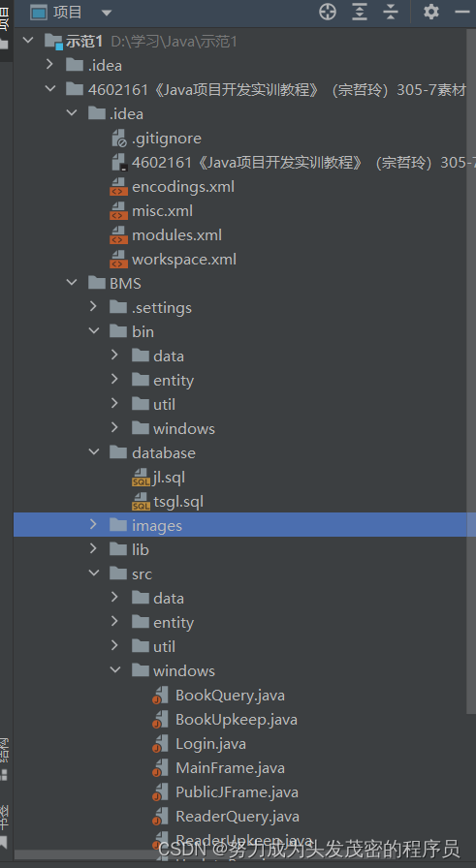This screenshot has width=476, height=868.
Task: Click the Expand All toolbar icon
Action: point(360,12)
